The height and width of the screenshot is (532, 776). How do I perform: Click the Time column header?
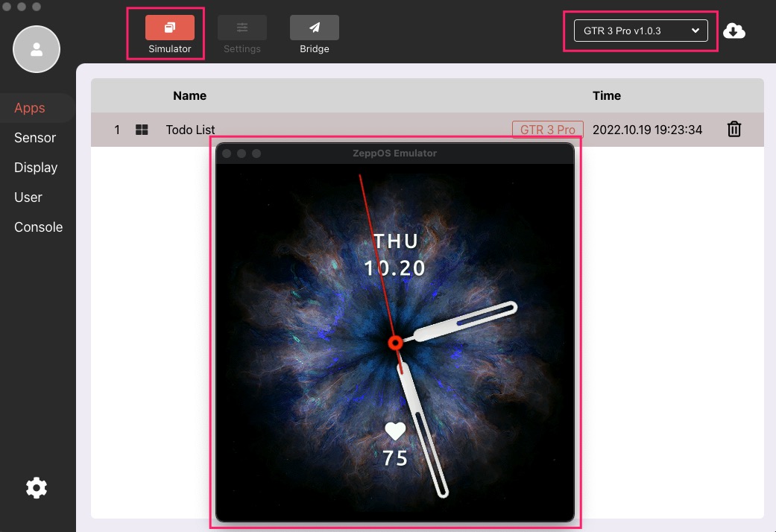pos(606,95)
